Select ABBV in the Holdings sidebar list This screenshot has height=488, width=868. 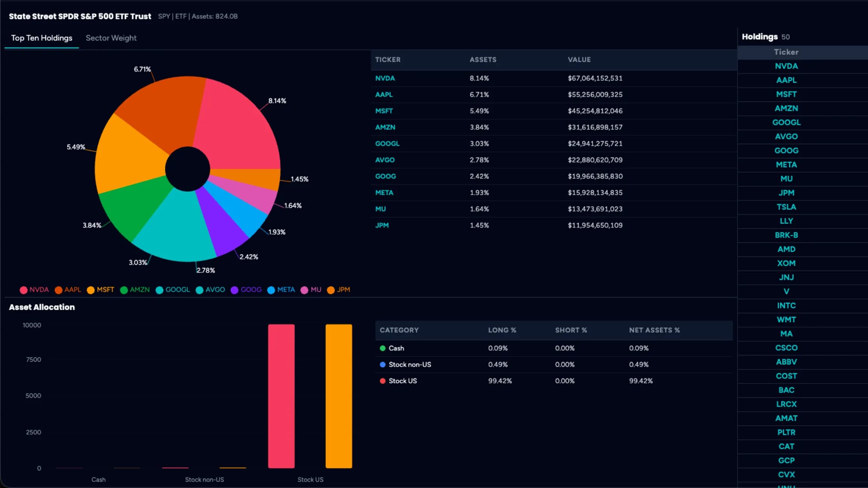coord(786,362)
